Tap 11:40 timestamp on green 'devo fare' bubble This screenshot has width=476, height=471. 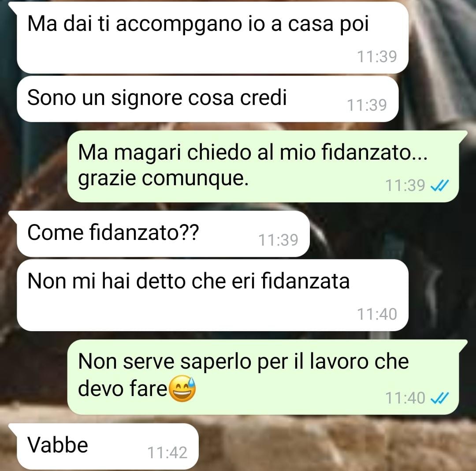click(405, 398)
